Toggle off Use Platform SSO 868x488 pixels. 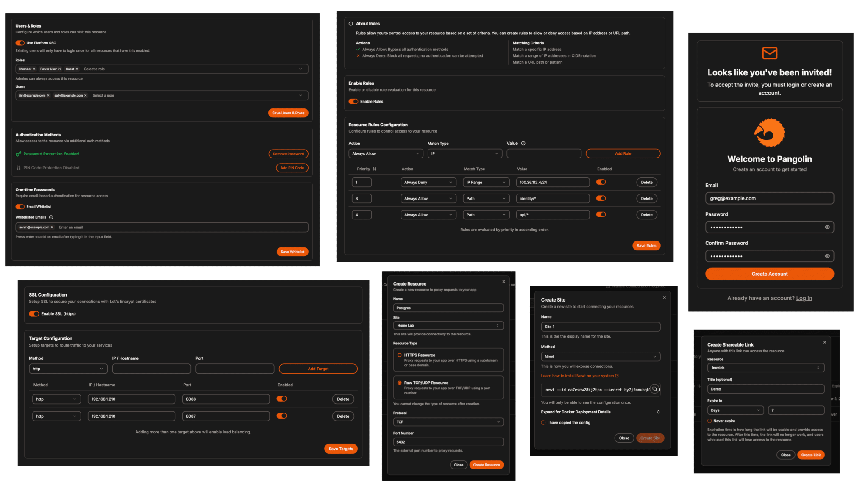tap(19, 43)
